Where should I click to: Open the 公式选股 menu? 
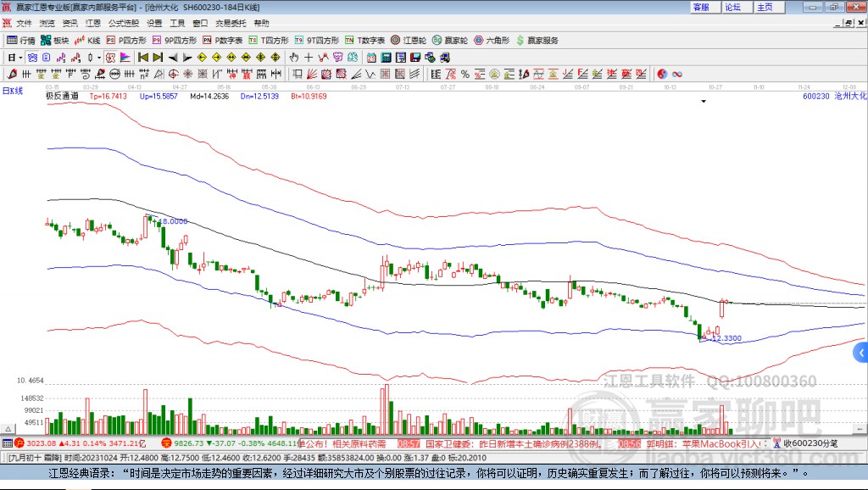[x=124, y=23]
